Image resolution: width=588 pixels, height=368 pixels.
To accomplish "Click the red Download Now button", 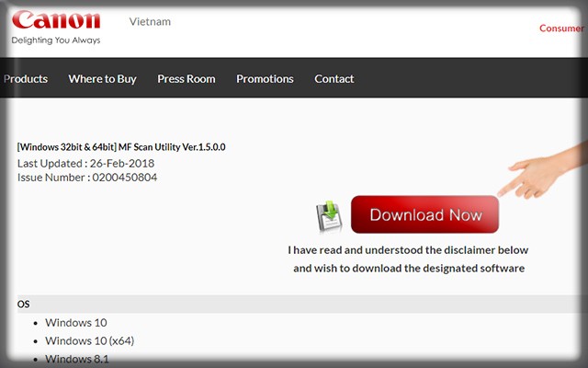I will pos(424,214).
